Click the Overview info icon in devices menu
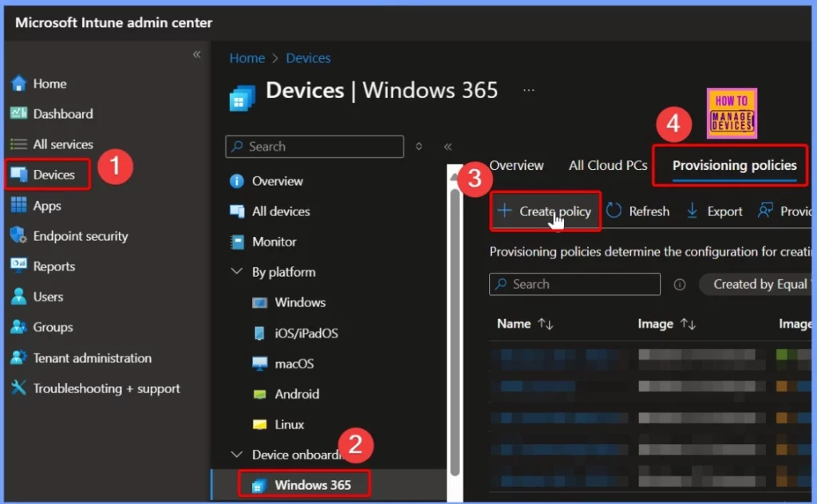Image resolution: width=817 pixels, height=504 pixels. coord(236,181)
